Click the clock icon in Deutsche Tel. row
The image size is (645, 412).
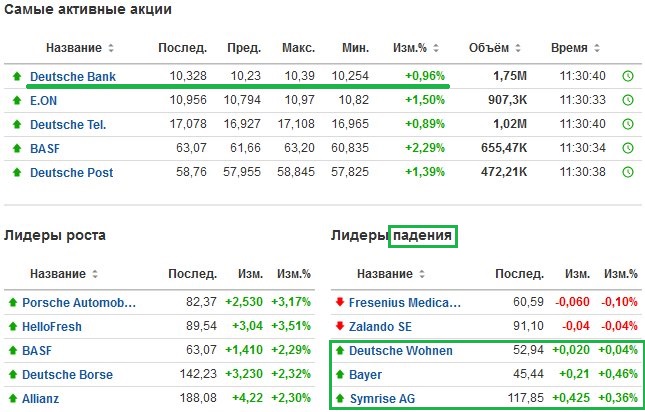pos(628,124)
